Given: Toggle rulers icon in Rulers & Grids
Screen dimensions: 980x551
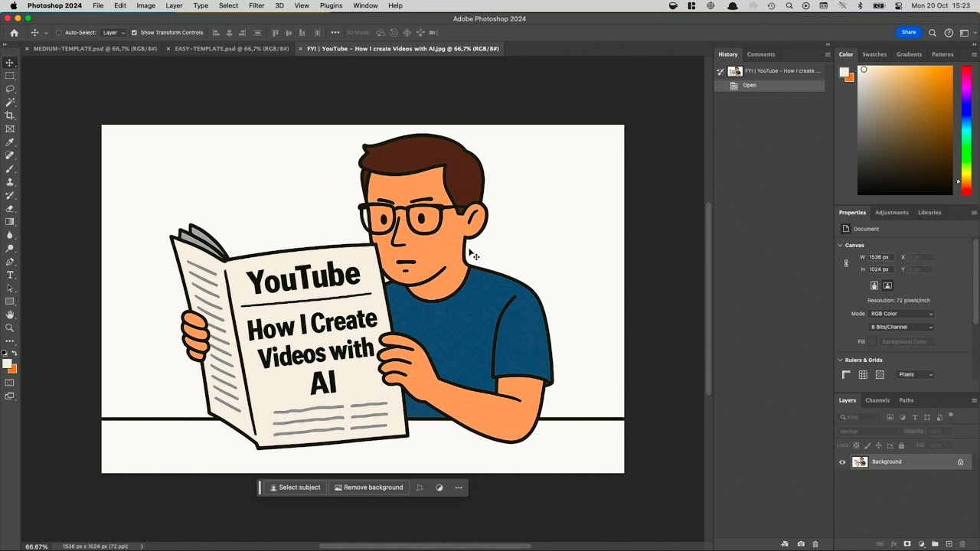Looking at the screenshot, I should [846, 374].
